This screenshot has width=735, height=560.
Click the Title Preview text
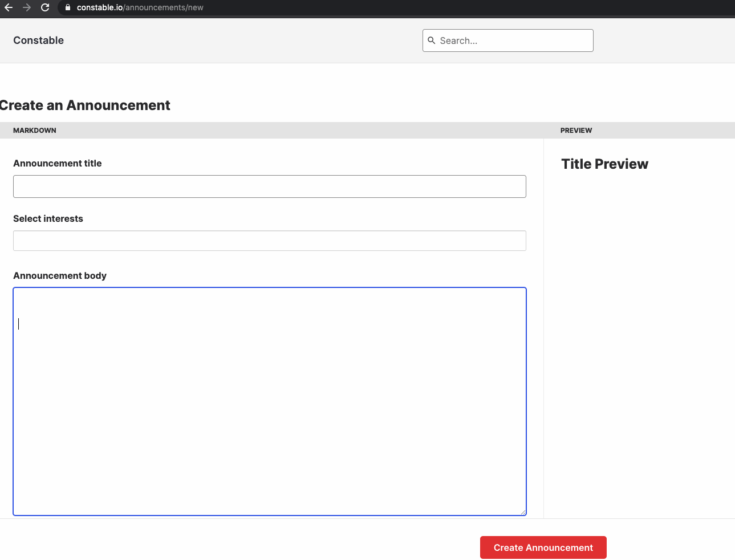click(x=604, y=164)
